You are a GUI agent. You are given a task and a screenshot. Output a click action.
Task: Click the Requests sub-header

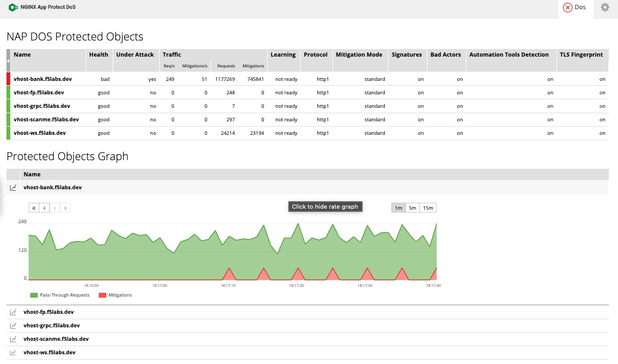click(226, 66)
